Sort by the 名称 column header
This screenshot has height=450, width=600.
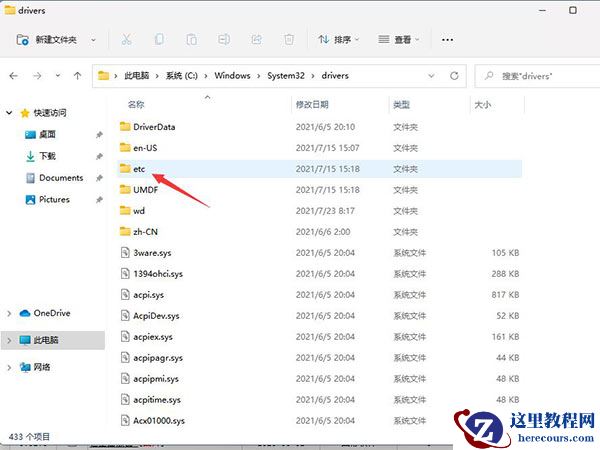click(136, 104)
